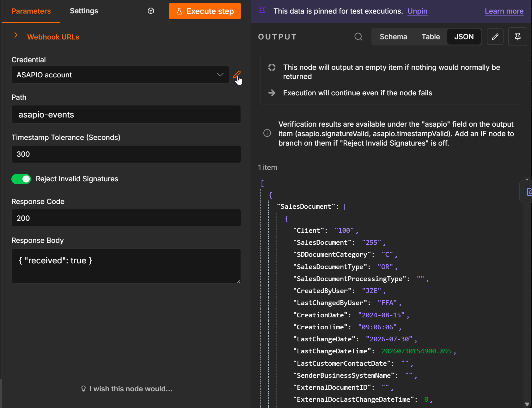Viewport: 532px width, 408px height.
Task: Select the JSON output view
Action: (x=464, y=37)
